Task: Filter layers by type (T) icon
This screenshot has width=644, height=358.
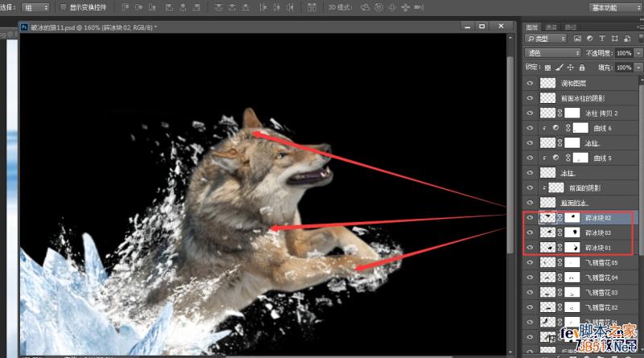Action: (x=602, y=39)
